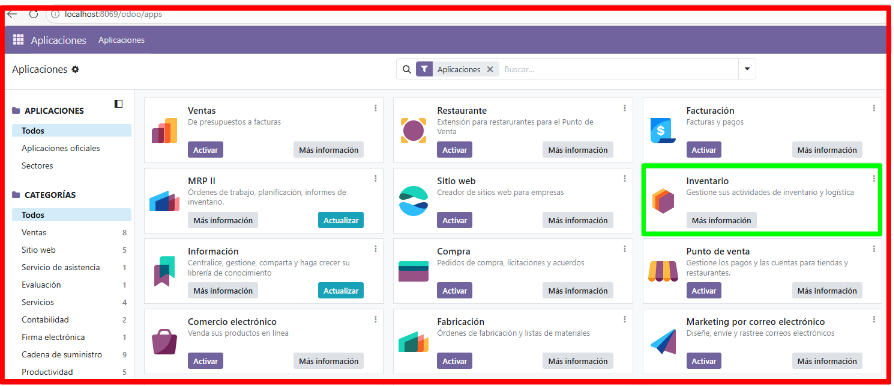This screenshot has height=386, width=894.
Task: Activate the Comercio electrónico app
Action: click(205, 361)
